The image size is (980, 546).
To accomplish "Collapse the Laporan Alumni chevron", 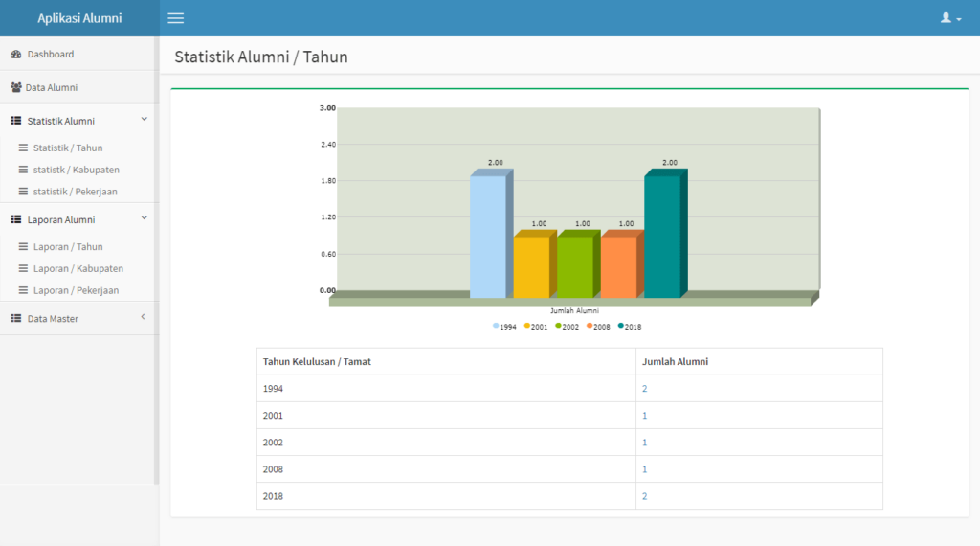I will coord(144,217).
